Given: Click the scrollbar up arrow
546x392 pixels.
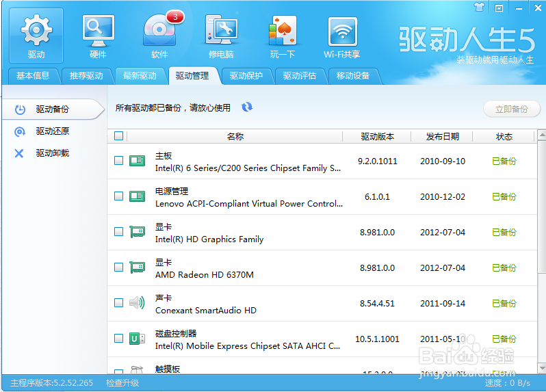Looking at the screenshot, I should [542, 135].
